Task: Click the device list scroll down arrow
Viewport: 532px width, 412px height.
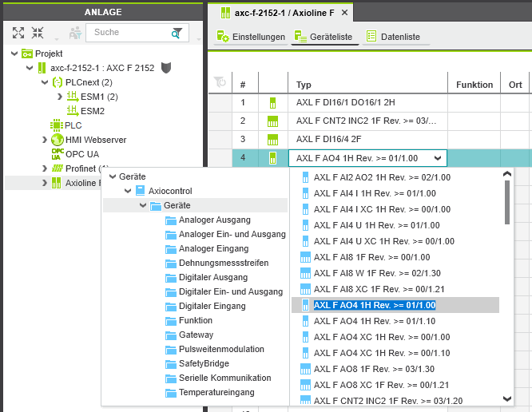Action: coord(506,398)
